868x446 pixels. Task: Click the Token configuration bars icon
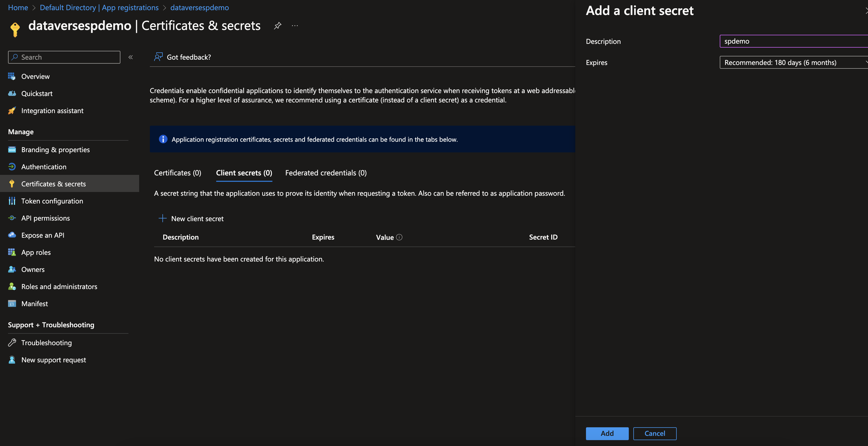[12, 201]
